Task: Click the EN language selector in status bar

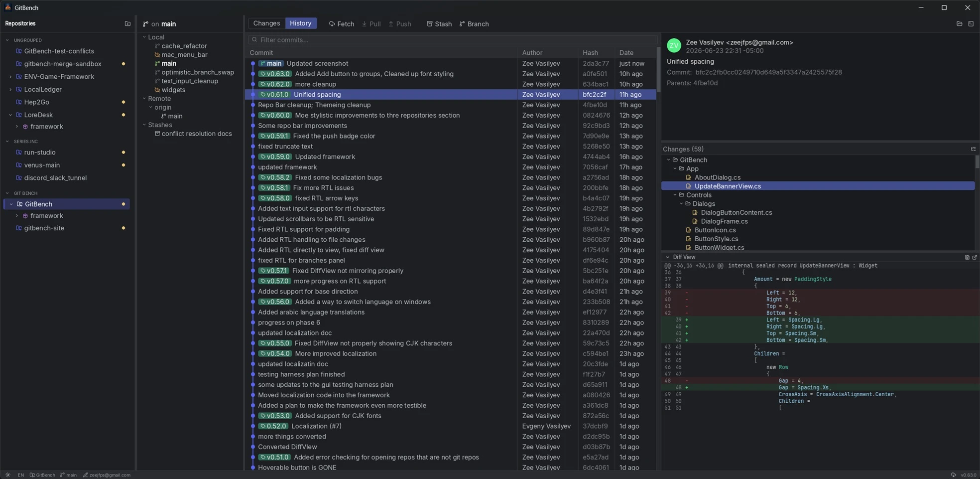Action: [21, 475]
